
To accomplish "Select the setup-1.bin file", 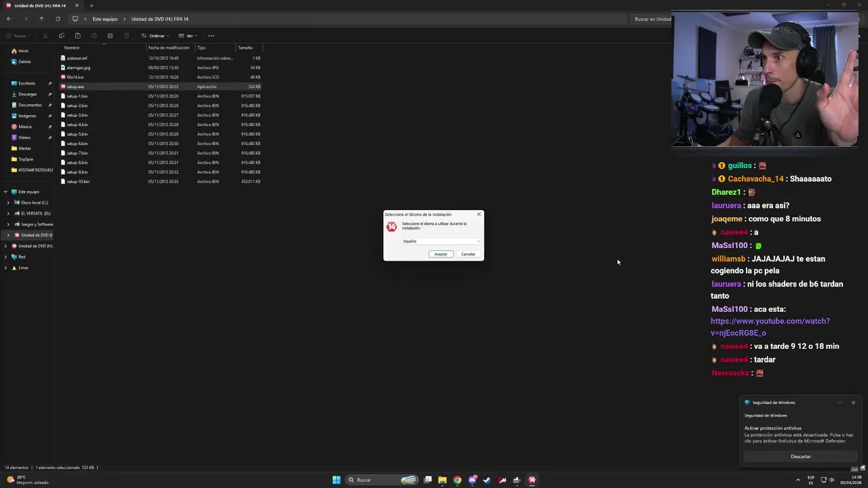I will click(160, 96).
